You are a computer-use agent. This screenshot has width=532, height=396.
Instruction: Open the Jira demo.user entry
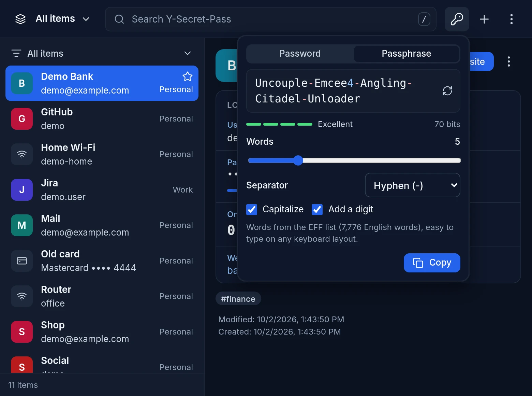pos(102,190)
